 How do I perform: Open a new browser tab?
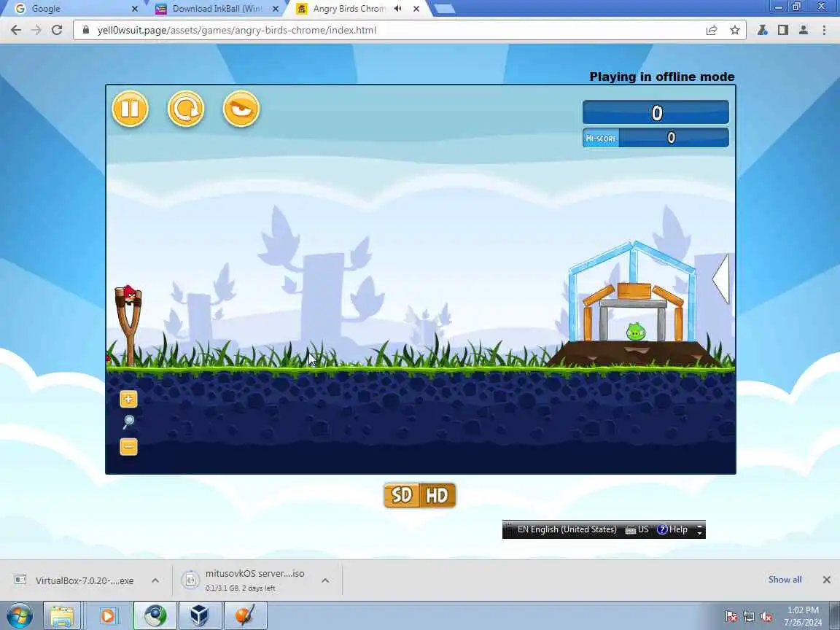(x=444, y=9)
